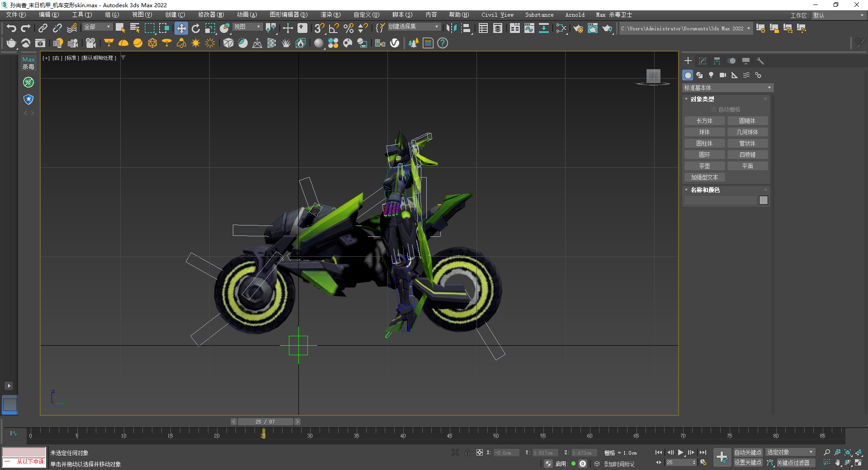Toggle Window/Crossing selection mode
The width and height of the screenshot is (868, 470).
click(x=164, y=28)
